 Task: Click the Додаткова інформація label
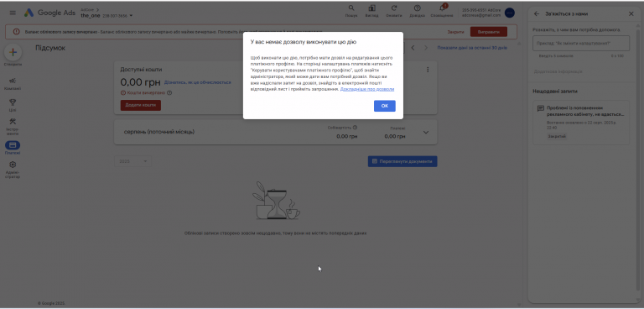pos(558,71)
